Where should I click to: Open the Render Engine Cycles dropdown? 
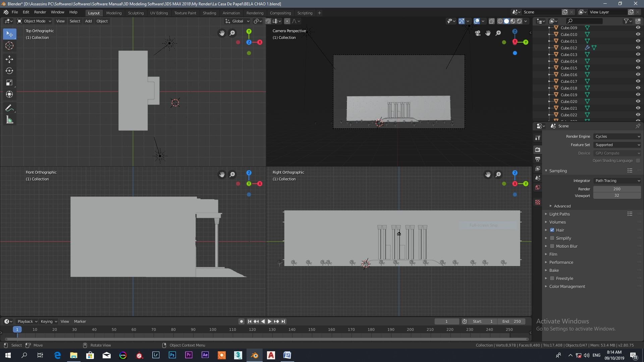coord(617,136)
